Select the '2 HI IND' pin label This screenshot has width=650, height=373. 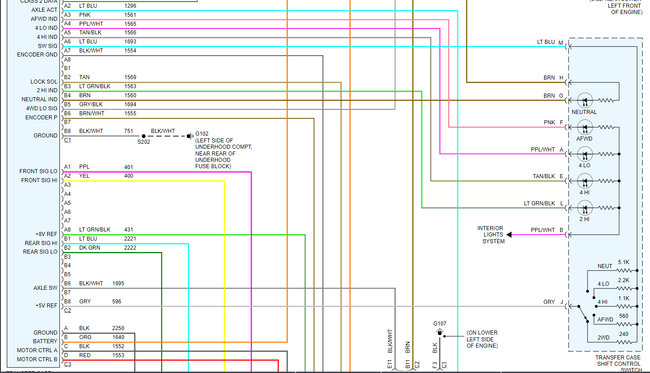click(47, 90)
